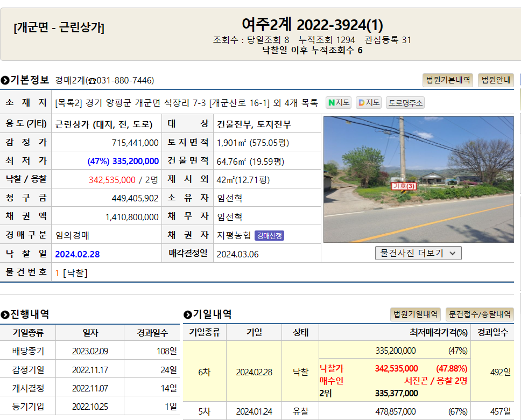
Task: Click the 6차 auction round row
Action: [348, 372]
